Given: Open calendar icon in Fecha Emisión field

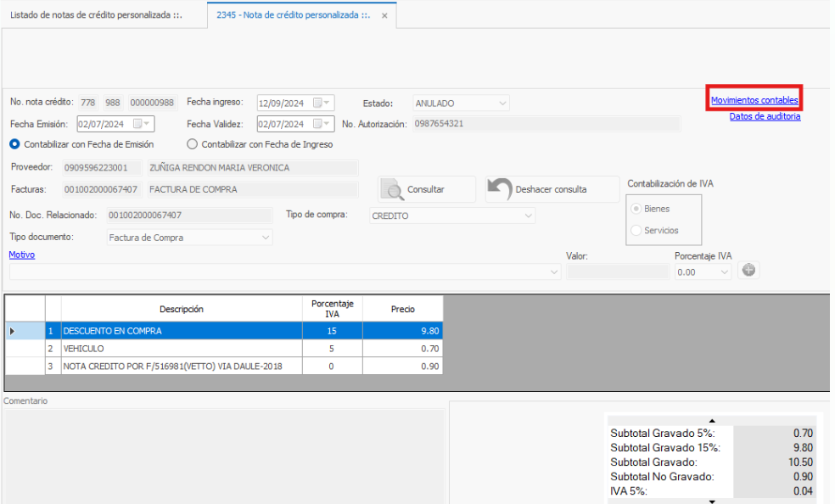Looking at the screenshot, I should [141, 124].
